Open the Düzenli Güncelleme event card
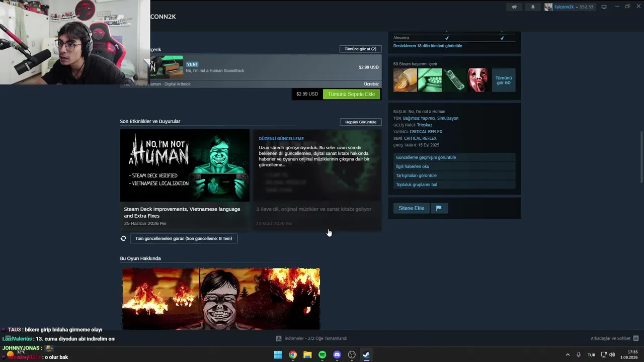Image resolution: width=644 pixels, height=362 pixels. (317, 180)
